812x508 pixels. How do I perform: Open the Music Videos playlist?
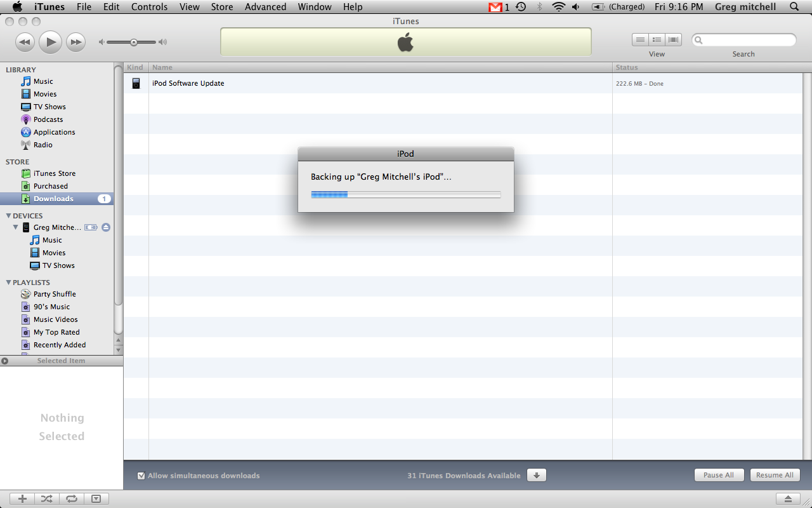point(55,319)
